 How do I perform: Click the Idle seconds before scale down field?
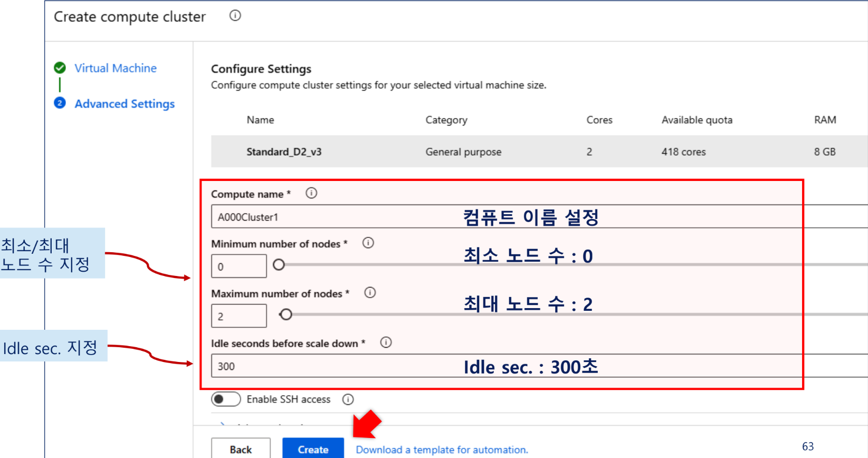[539, 366]
